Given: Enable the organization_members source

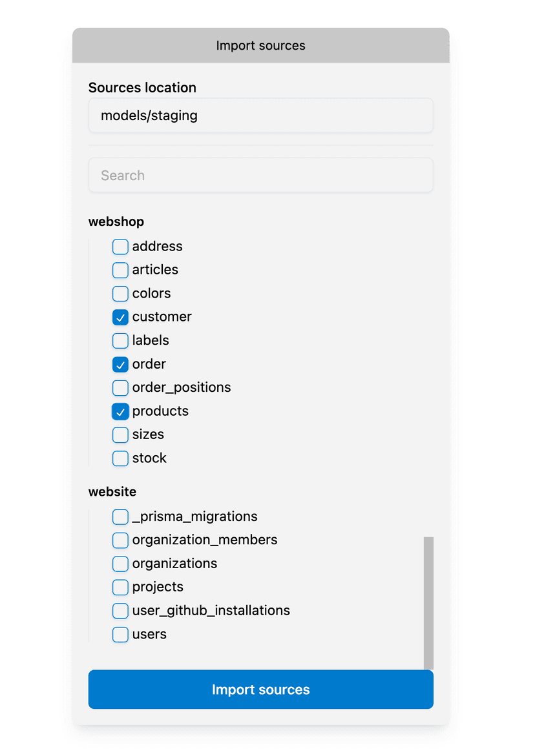Looking at the screenshot, I should coord(120,540).
